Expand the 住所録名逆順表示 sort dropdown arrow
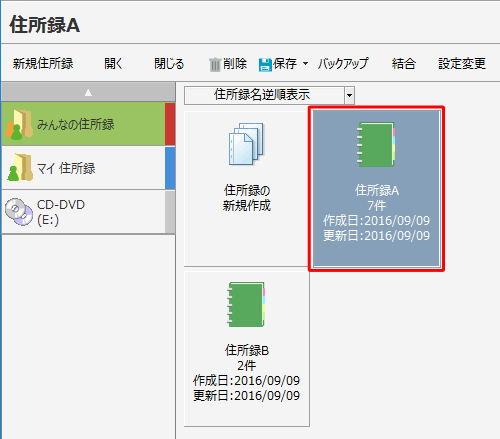Viewport: 500px width, 439px height. point(349,95)
